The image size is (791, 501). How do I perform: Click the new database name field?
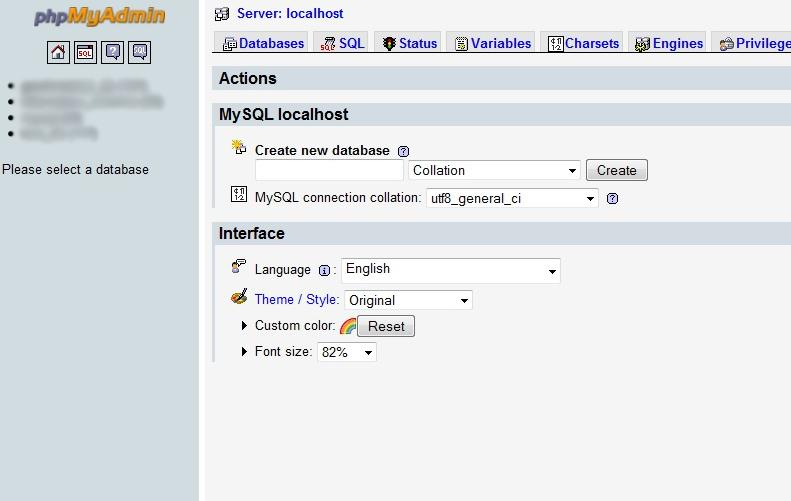coord(329,171)
